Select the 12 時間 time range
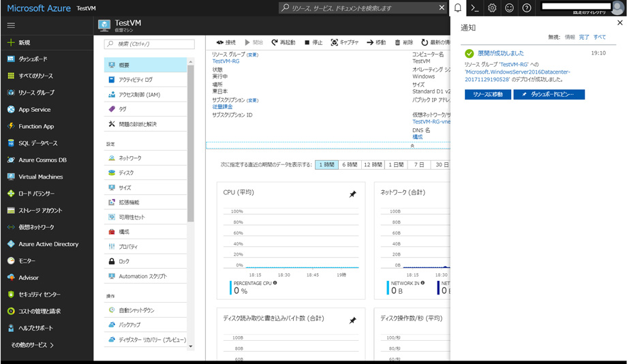627x364 pixels. point(373,165)
